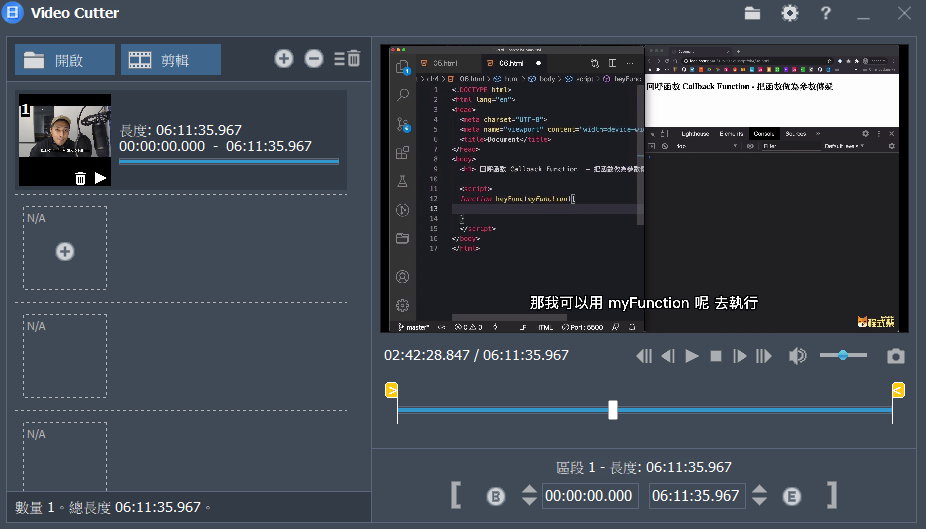Click the start time field 00:00:00.000
The image size is (926, 529).
(x=590, y=495)
